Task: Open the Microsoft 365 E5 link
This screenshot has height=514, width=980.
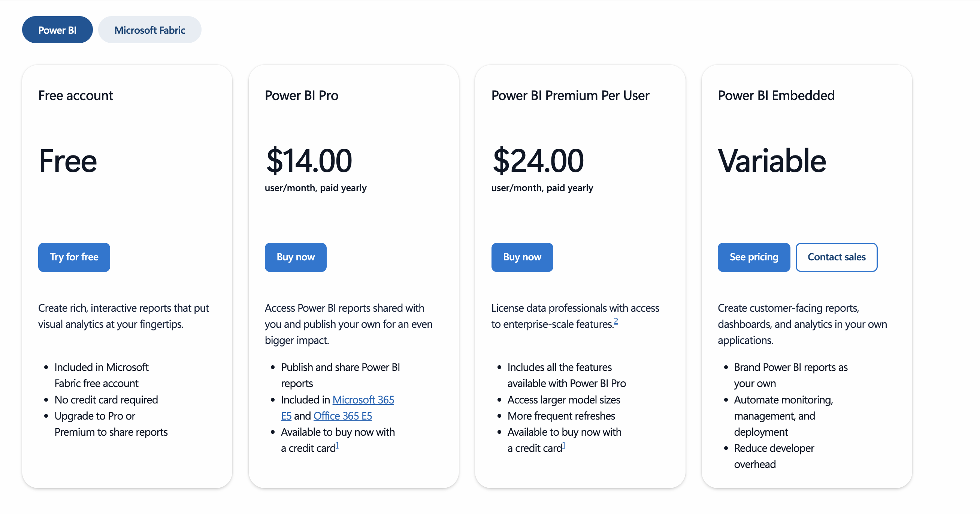Action: (363, 399)
